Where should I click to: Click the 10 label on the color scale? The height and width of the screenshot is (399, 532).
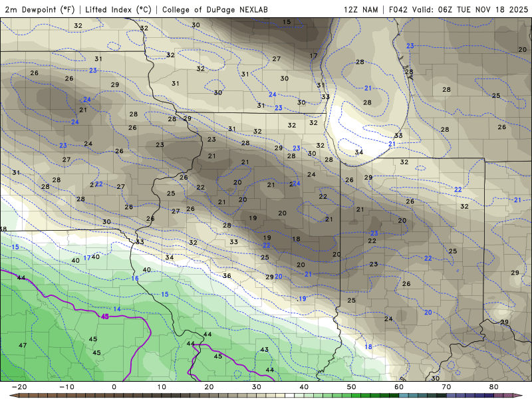coord(162,387)
